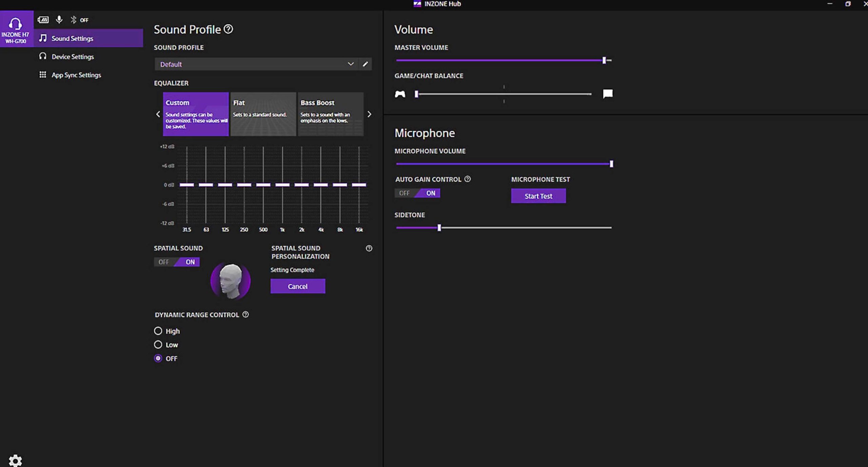Click the Sidetone slider handle
868x467 pixels.
(439, 228)
